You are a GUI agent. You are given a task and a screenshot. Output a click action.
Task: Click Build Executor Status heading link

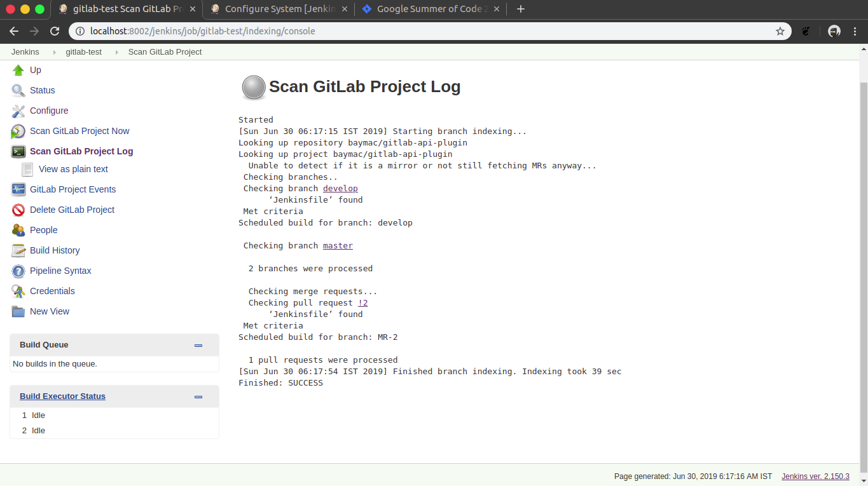pyautogui.click(x=62, y=396)
